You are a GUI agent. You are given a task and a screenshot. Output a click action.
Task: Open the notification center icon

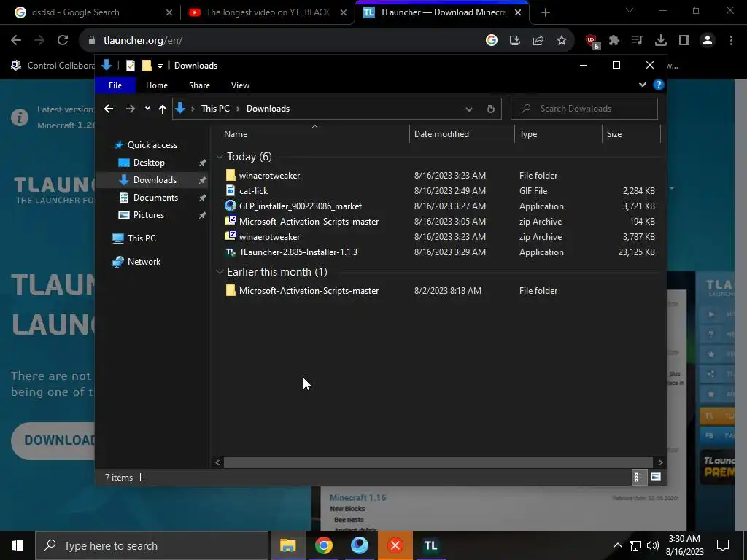point(723,545)
